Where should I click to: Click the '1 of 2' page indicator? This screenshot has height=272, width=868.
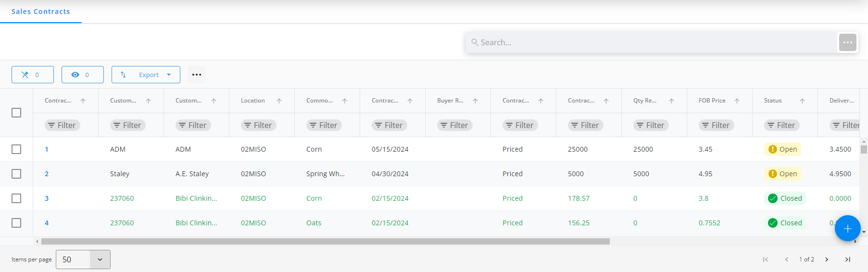(x=806, y=259)
